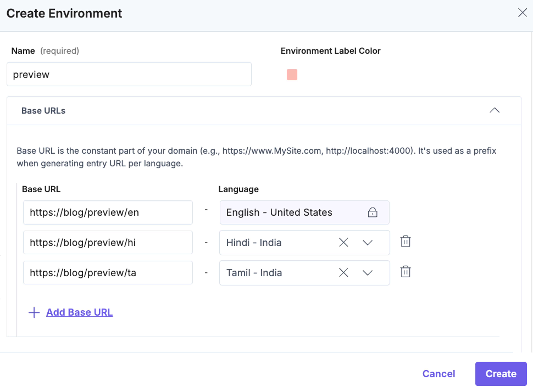Click the preview name input field

tap(129, 74)
